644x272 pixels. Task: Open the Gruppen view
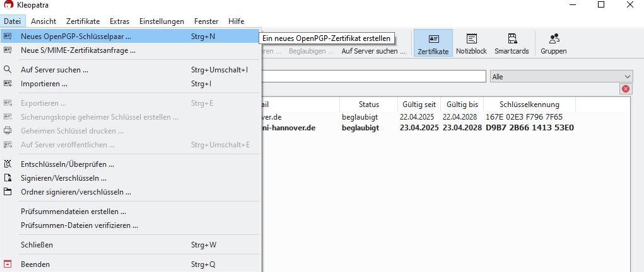[554, 43]
